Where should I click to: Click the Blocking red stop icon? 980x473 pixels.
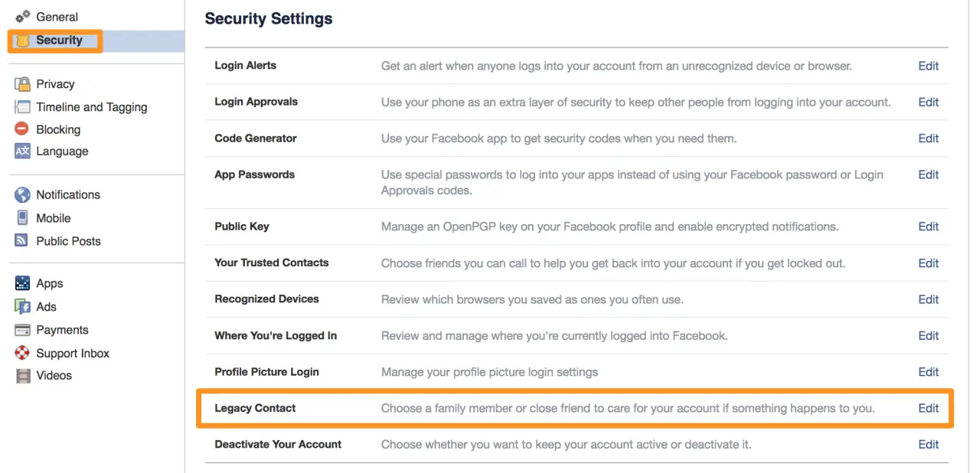pyautogui.click(x=23, y=129)
